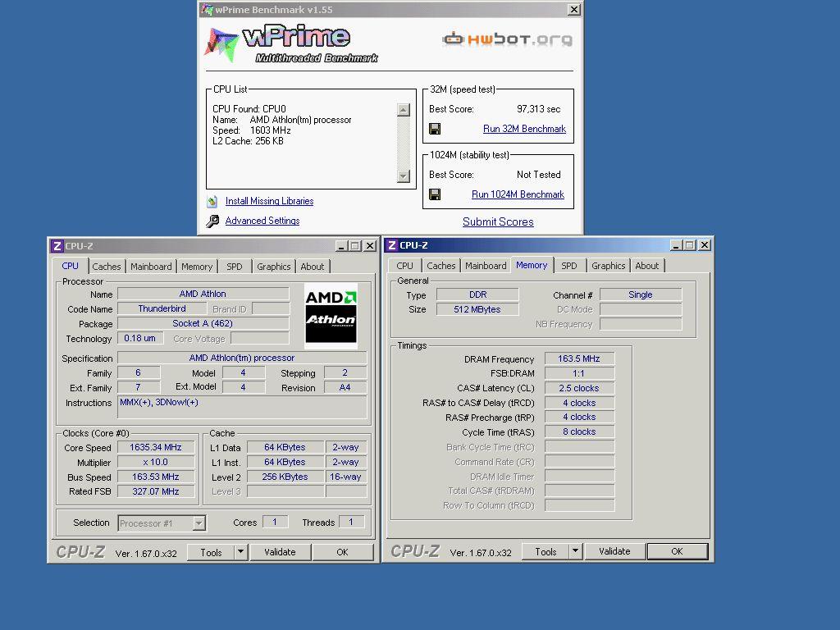Click the Z icon in right CPU-Z title bar
Screen dimensions: 840x630
click(x=391, y=245)
